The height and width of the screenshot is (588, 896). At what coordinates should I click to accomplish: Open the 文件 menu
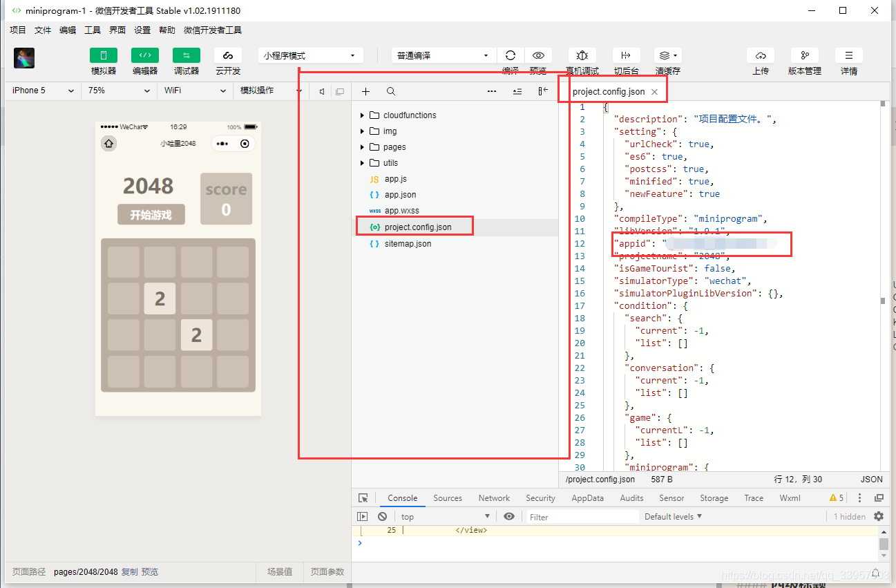pyautogui.click(x=43, y=30)
